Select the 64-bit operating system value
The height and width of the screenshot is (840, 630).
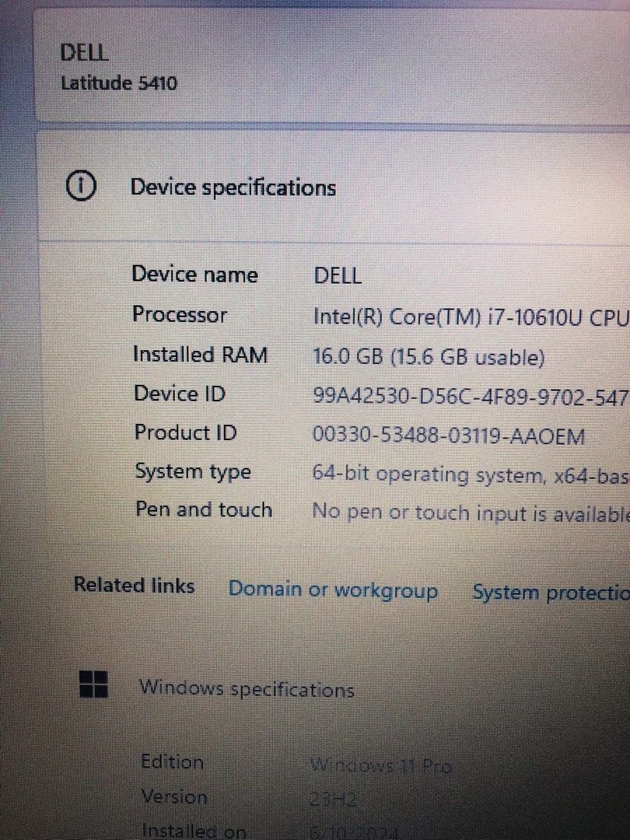(x=470, y=475)
